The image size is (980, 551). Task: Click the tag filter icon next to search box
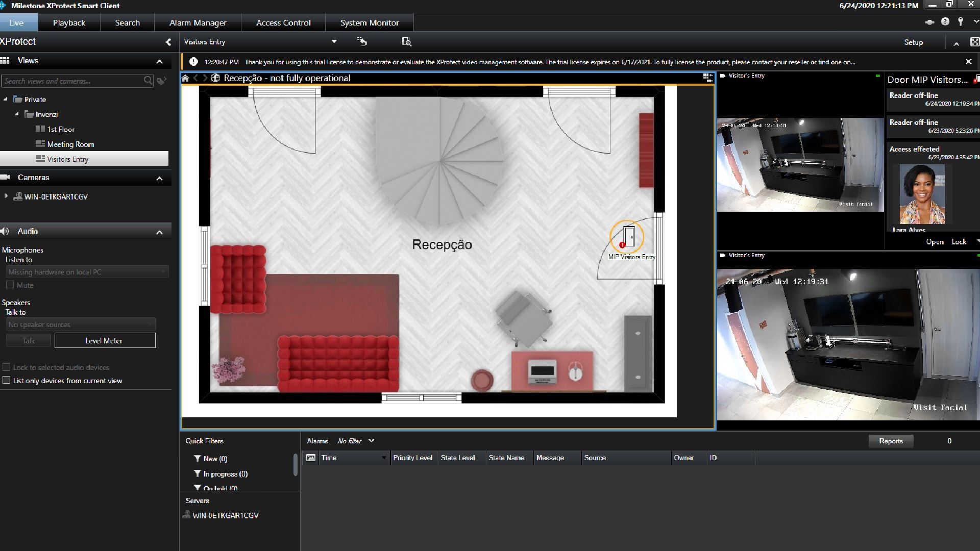162,81
